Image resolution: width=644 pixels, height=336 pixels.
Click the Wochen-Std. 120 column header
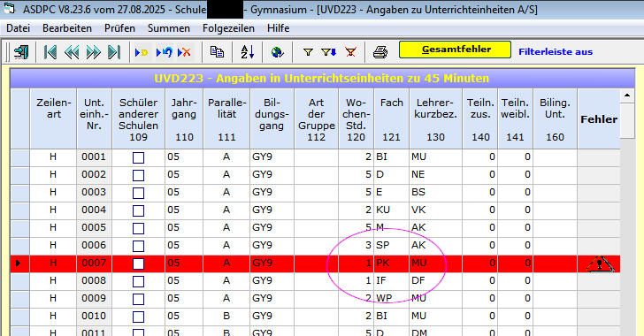click(x=356, y=119)
